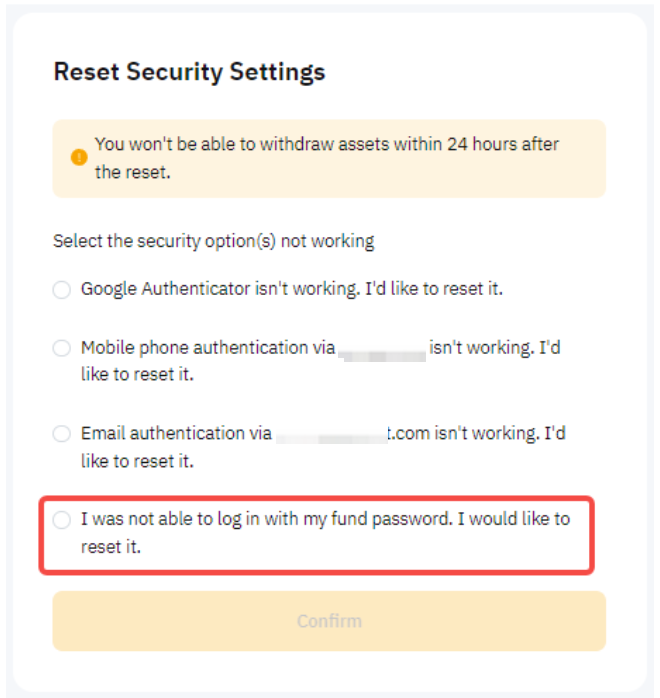Click the Reset Security Settings heading
Viewport: 660px width, 698px height.
click(x=189, y=72)
